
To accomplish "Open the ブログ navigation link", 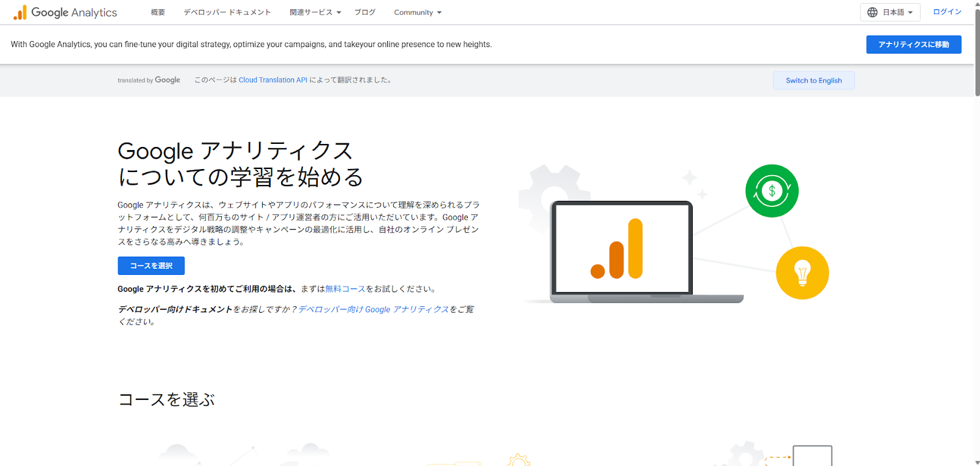I will click(365, 12).
